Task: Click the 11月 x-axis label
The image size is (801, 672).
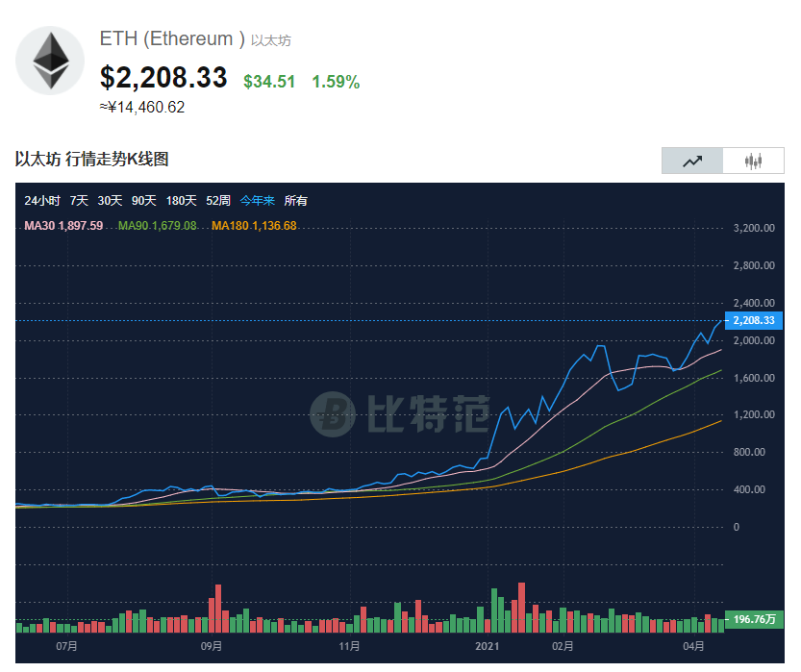Action: (349, 646)
